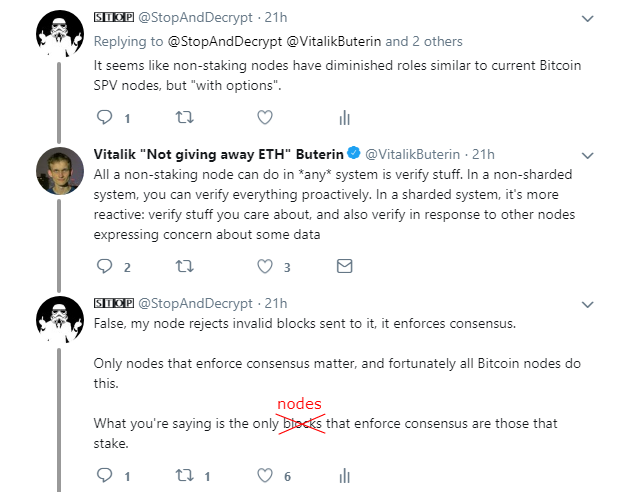View analytics of the last tweet
The image size is (632, 492).
click(345, 475)
